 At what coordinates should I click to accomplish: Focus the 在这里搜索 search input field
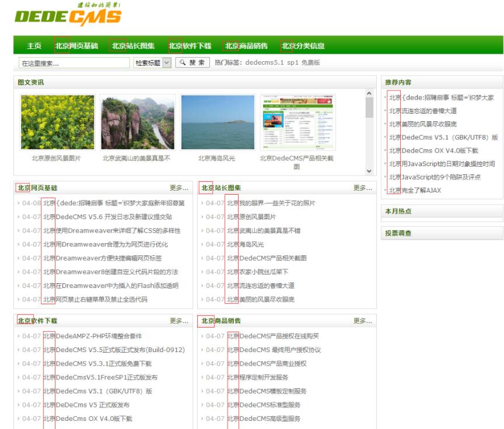click(x=73, y=63)
